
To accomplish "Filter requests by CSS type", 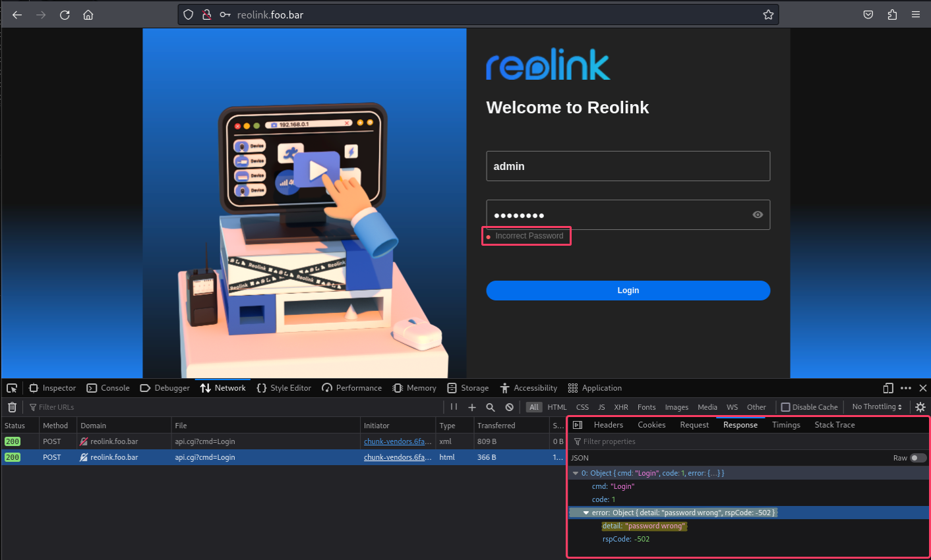I will point(583,407).
